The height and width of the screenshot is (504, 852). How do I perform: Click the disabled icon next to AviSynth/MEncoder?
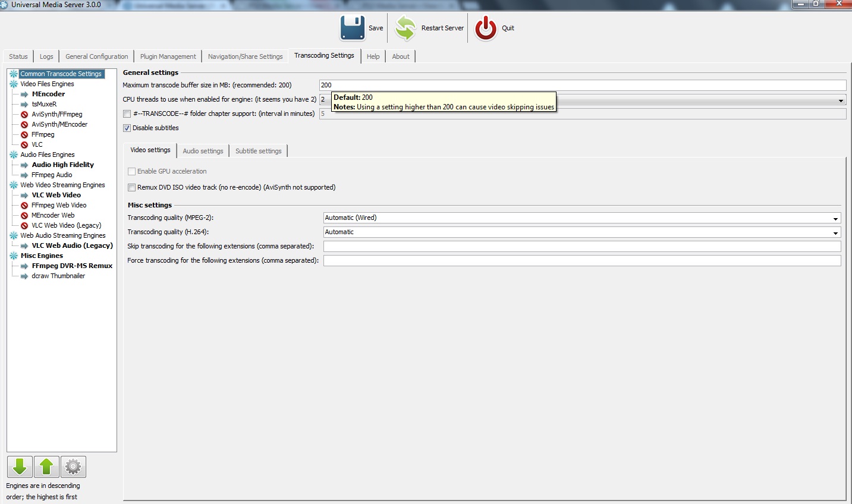pyautogui.click(x=24, y=125)
